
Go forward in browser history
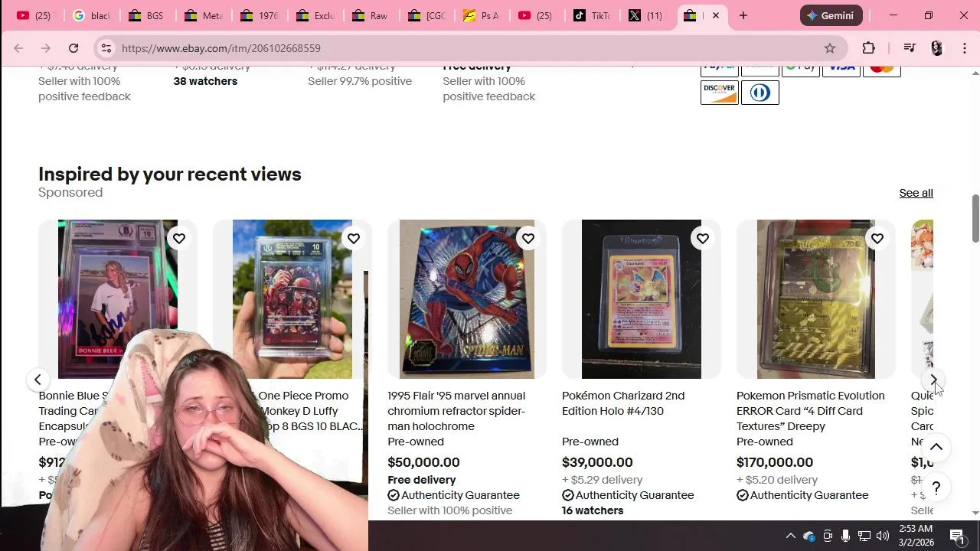click(x=46, y=48)
